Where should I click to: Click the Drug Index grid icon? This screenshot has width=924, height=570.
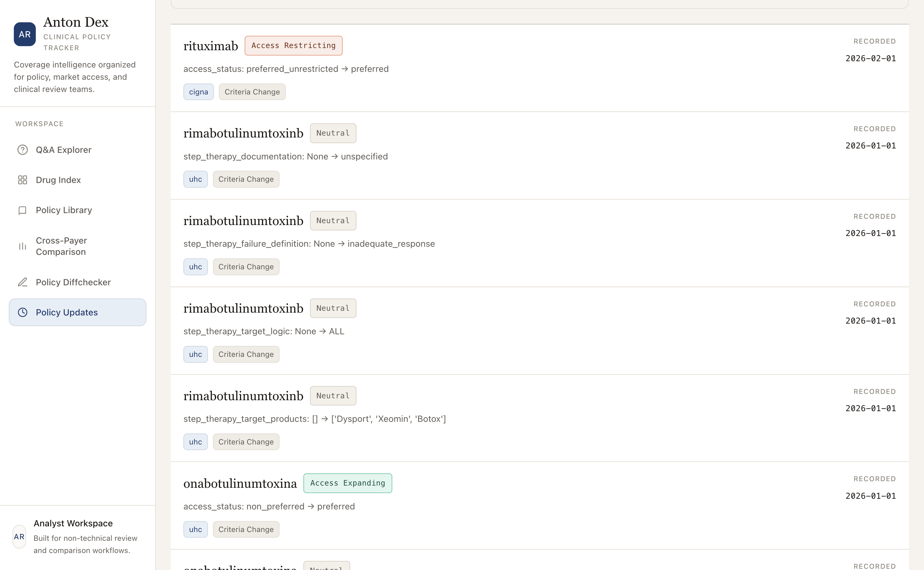click(23, 180)
